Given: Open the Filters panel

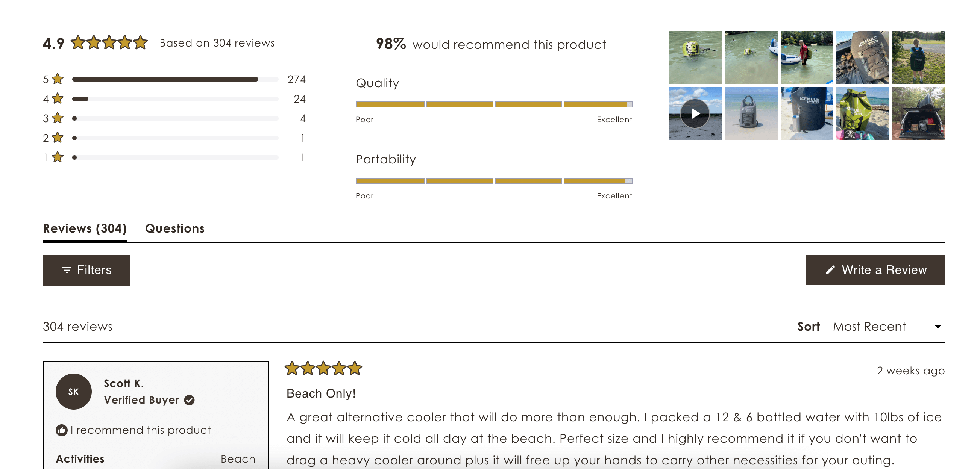Looking at the screenshot, I should pos(86,270).
